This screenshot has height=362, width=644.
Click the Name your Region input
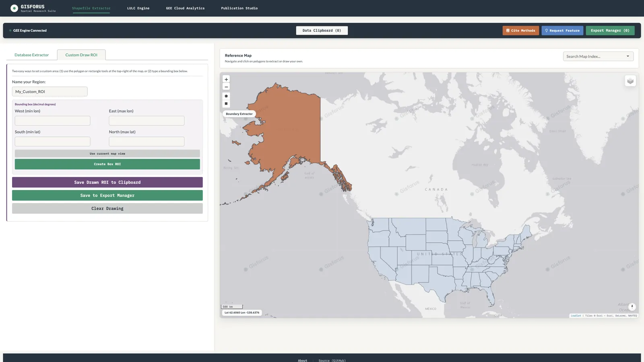(x=50, y=92)
